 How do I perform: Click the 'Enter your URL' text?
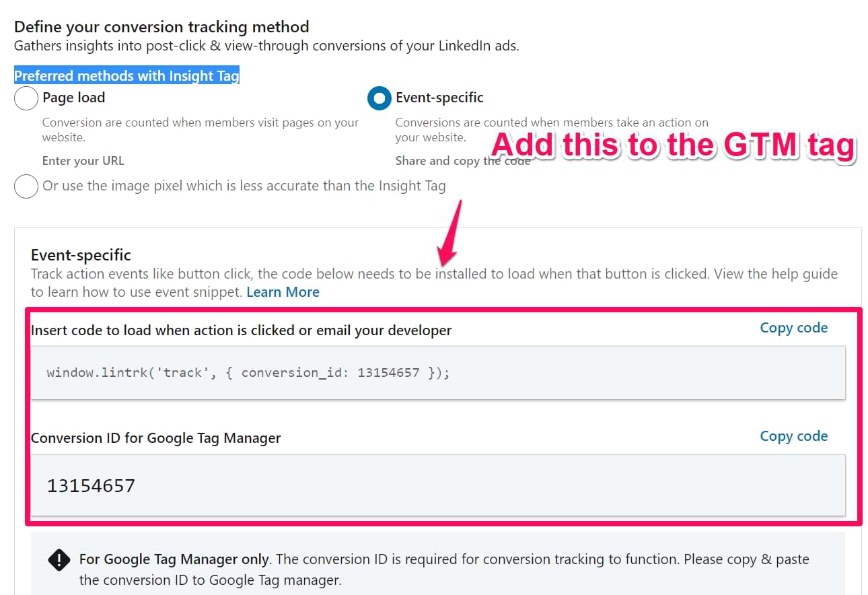point(83,161)
